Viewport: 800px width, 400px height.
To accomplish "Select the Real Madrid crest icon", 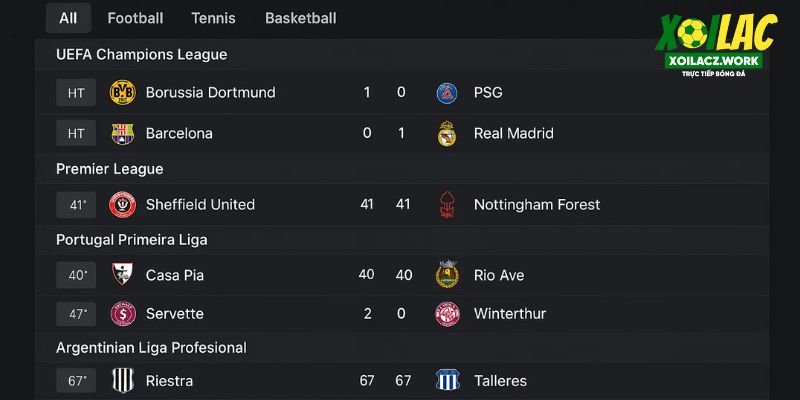I will tap(447, 134).
